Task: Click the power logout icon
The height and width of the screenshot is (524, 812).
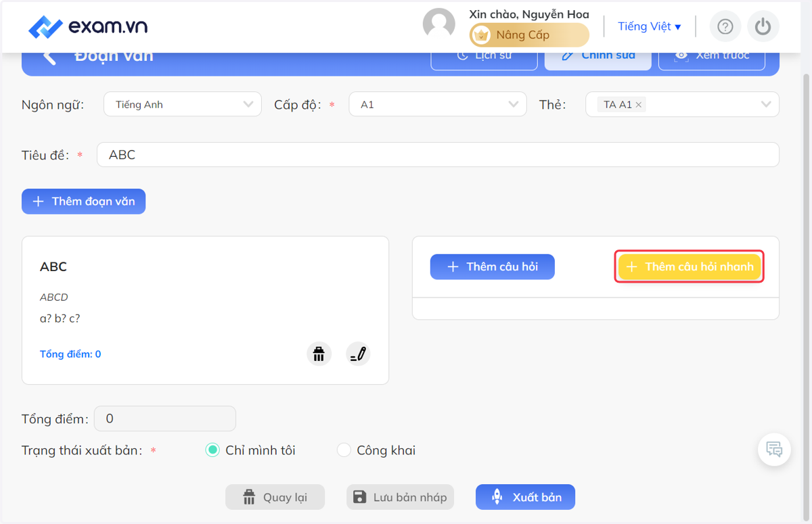Action: tap(763, 26)
